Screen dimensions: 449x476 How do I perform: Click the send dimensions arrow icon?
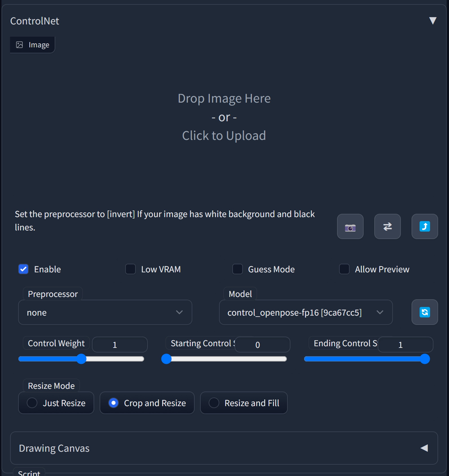(x=425, y=226)
